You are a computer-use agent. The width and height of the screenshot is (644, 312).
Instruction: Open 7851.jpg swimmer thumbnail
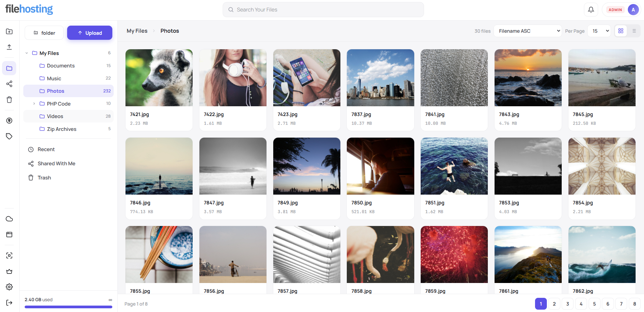point(454,166)
